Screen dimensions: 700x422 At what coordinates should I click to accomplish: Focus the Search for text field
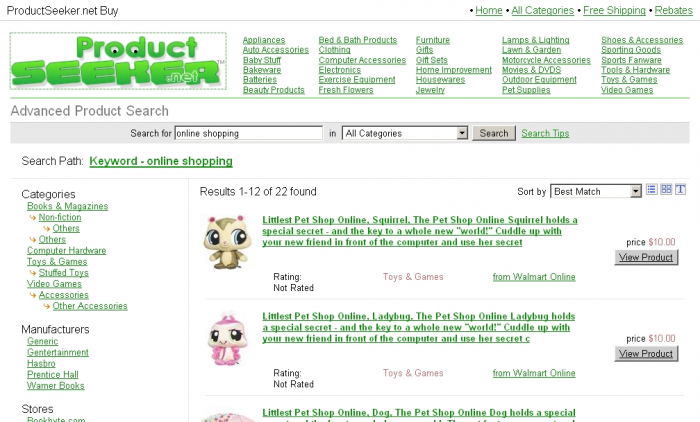[249, 133]
